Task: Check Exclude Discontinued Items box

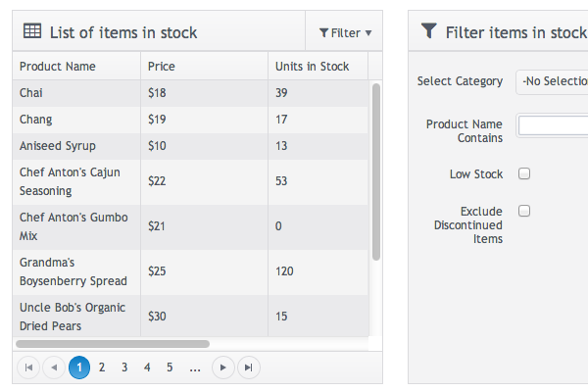Action: (x=524, y=211)
